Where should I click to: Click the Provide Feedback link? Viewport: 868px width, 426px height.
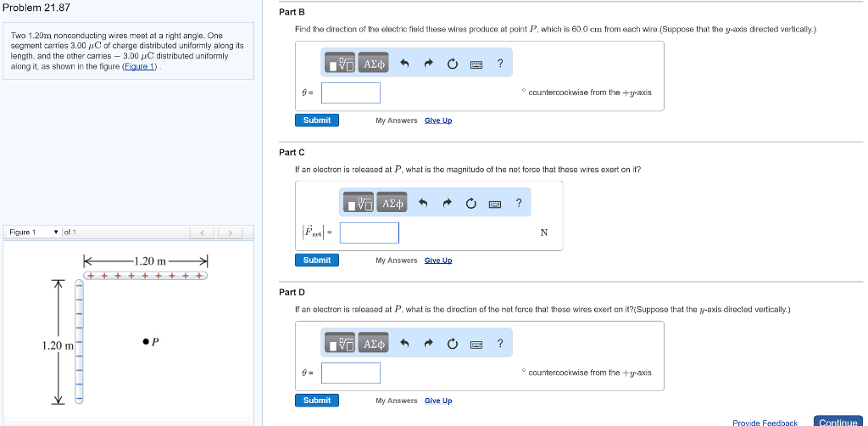765,422
